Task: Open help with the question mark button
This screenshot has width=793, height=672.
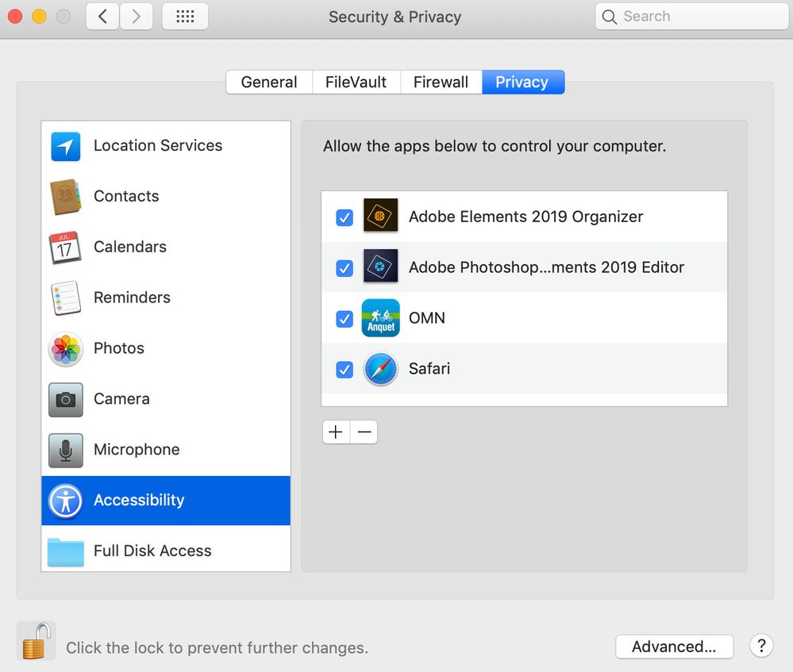Action: tap(761, 646)
